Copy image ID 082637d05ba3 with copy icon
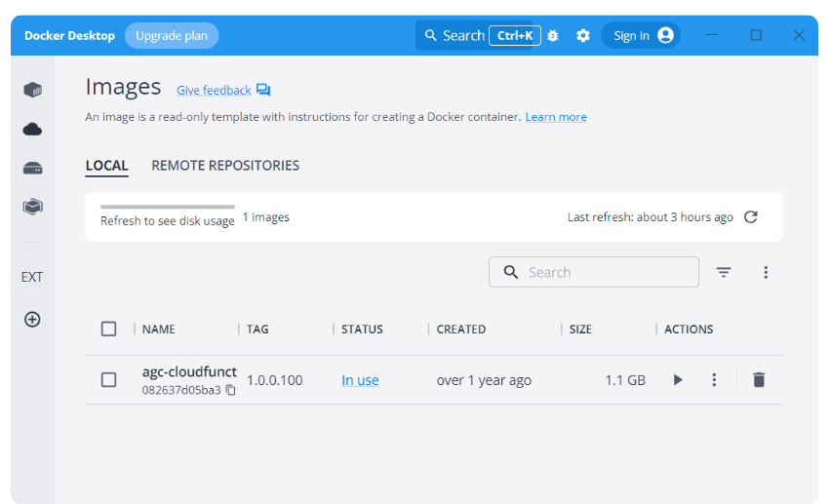 (230, 390)
